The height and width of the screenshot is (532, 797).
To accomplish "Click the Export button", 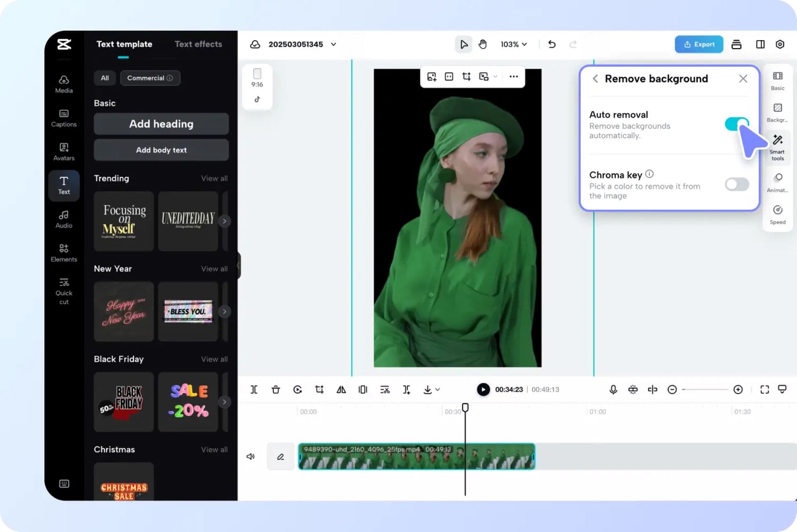I will pyautogui.click(x=699, y=44).
